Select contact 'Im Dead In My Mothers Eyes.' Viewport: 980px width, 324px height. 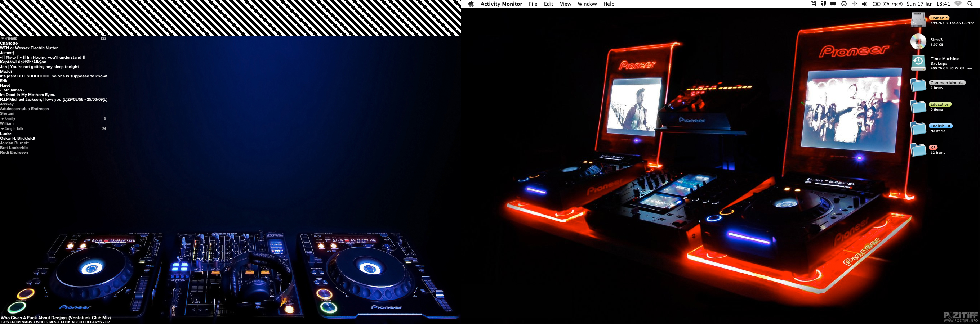[28, 95]
